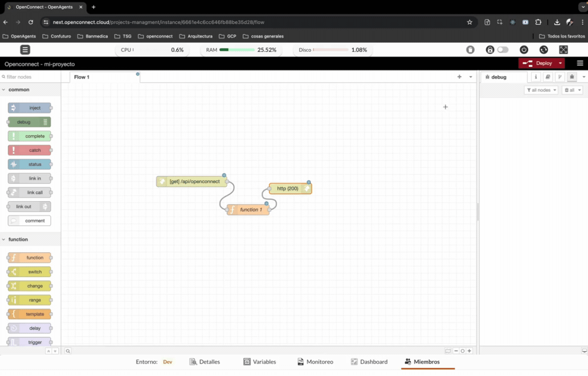Select the link in node in palette
The image size is (588, 376).
click(29, 179)
